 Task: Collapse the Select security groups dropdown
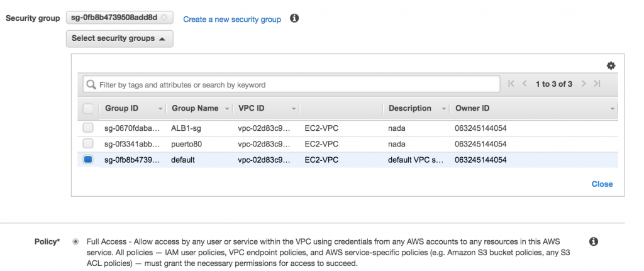coord(119,38)
